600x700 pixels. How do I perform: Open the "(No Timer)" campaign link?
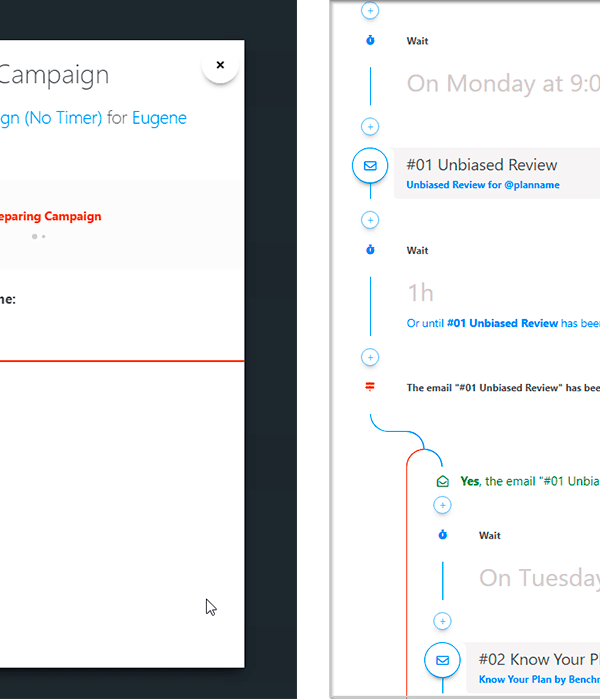point(52,118)
